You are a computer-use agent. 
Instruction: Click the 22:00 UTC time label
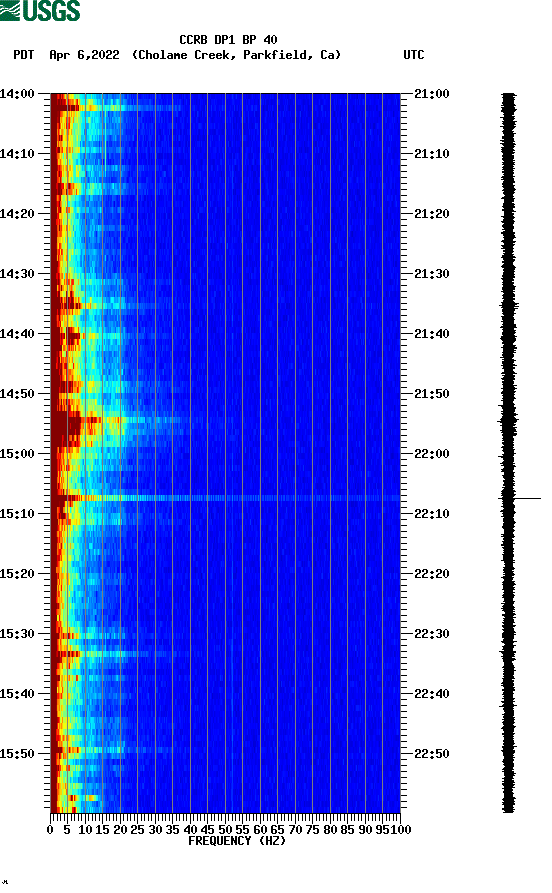pyautogui.click(x=432, y=454)
